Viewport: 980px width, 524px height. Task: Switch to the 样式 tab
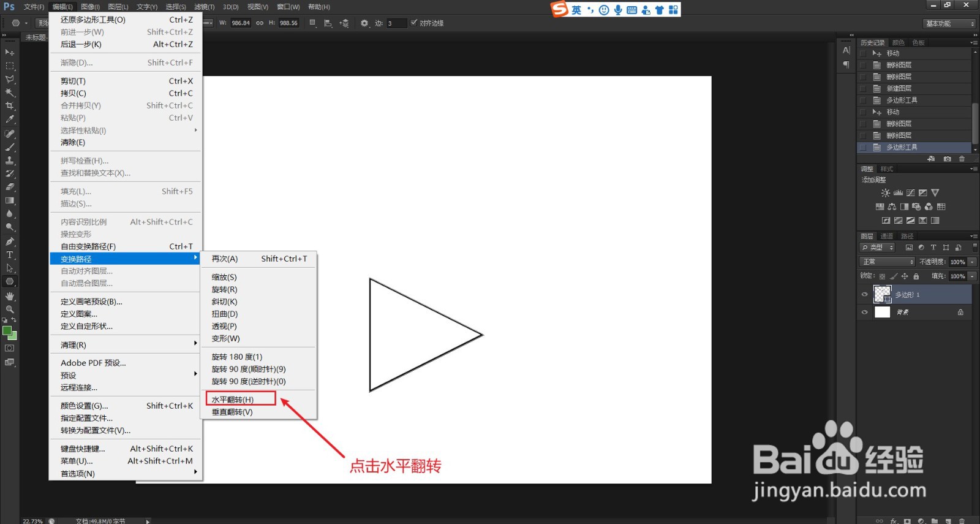point(887,169)
